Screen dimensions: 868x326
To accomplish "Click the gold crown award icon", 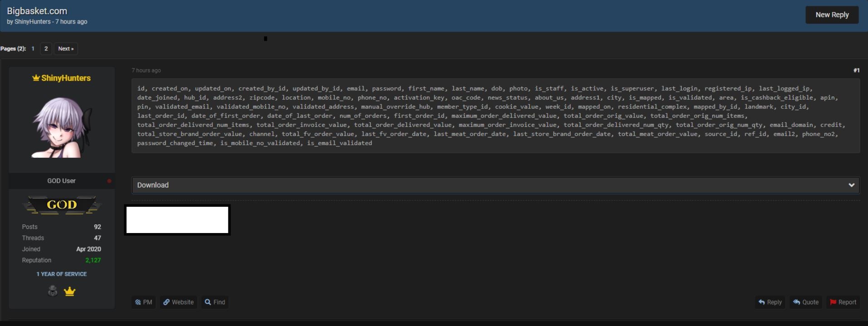I will [69, 292].
